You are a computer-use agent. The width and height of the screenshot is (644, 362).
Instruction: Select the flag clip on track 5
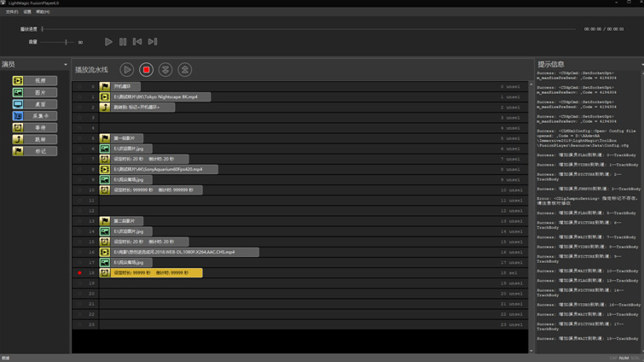pos(121,138)
